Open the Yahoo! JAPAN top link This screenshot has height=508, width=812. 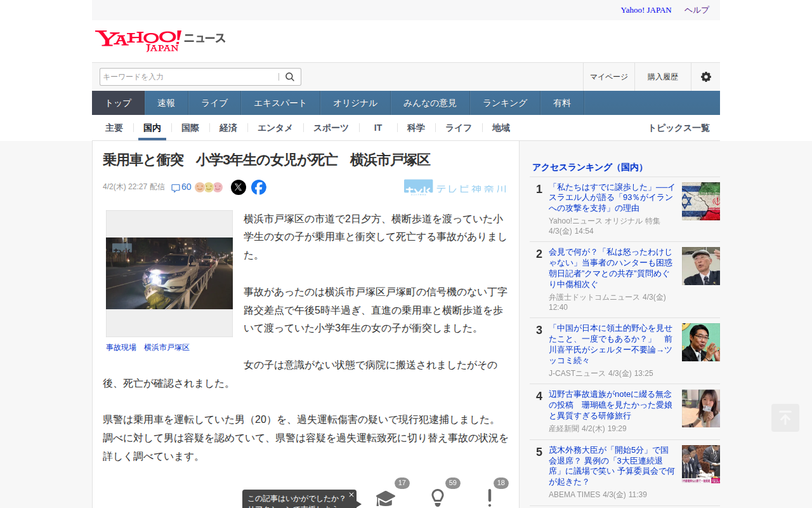tap(646, 10)
